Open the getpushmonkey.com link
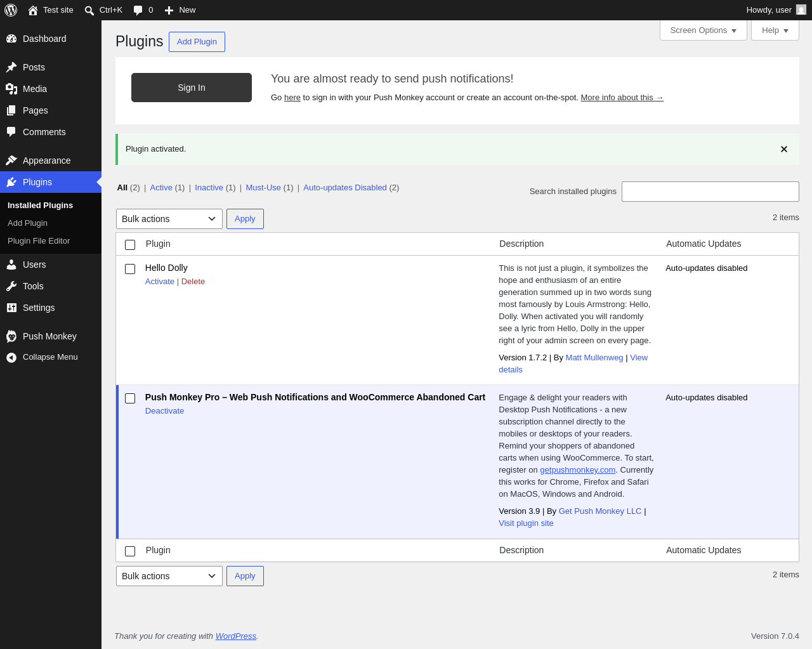The image size is (812, 649). (x=578, y=470)
